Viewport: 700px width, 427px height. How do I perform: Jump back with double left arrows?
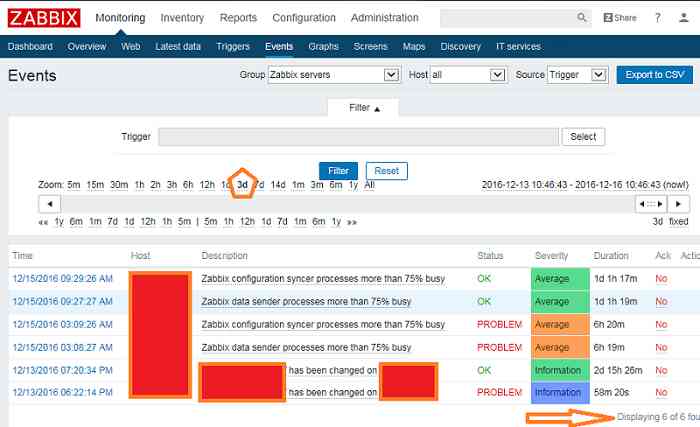[x=43, y=222]
